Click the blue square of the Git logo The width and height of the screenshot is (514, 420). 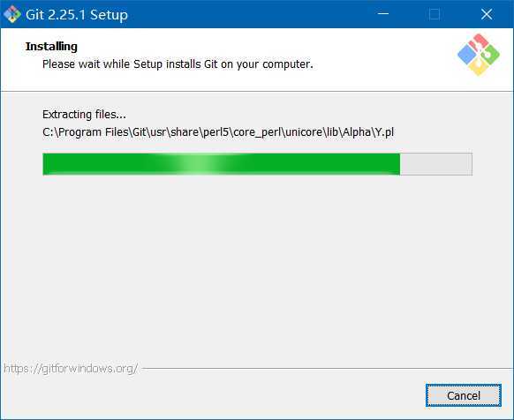tap(466, 54)
